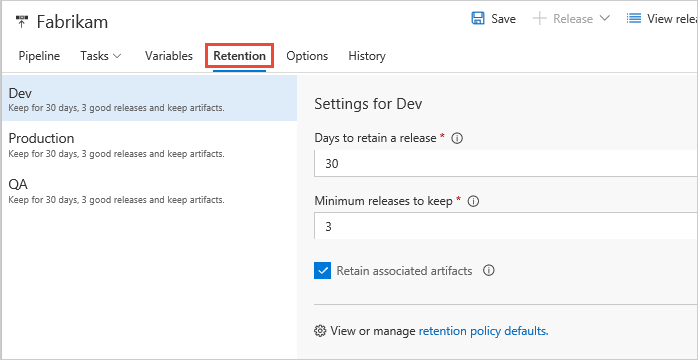Open the Tasks tab
Image resolution: width=698 pixels, height=360 pixels.
click(x=94, y=56)
